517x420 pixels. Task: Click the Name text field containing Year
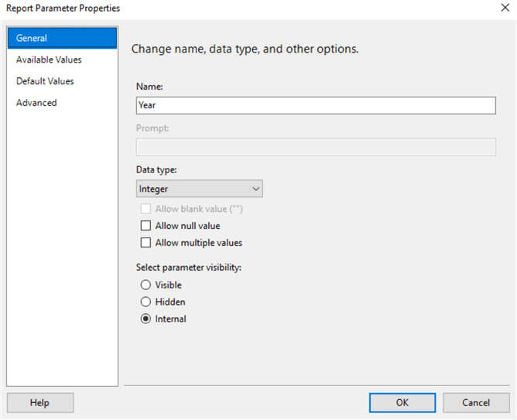[315, 105]
